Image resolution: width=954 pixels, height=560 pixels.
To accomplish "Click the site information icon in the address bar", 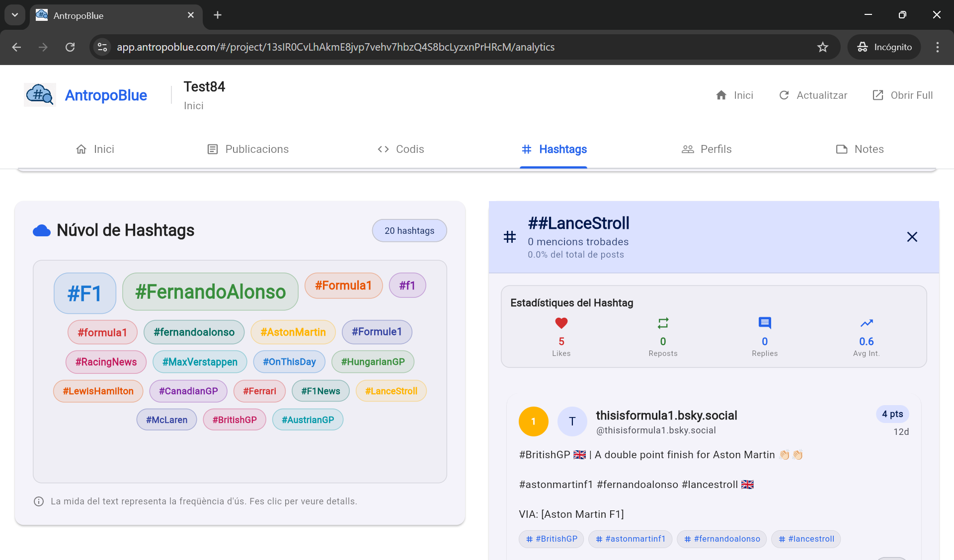I will click(102, 47).
